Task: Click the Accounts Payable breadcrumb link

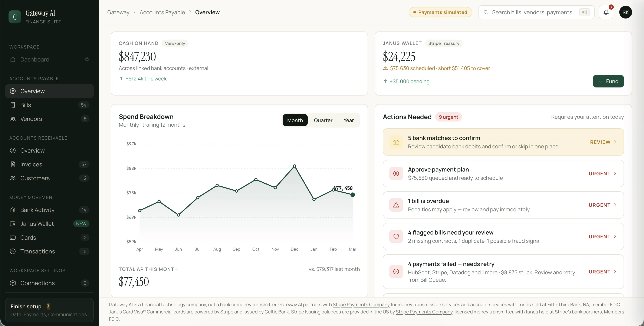Action: pyautogui.click(x=162, y=12)
